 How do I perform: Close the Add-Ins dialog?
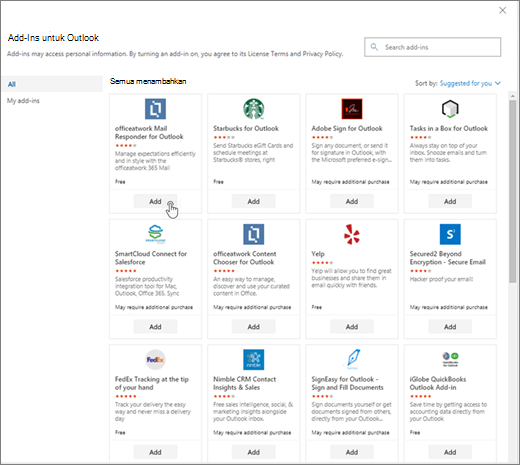click(x=502, y=11)
